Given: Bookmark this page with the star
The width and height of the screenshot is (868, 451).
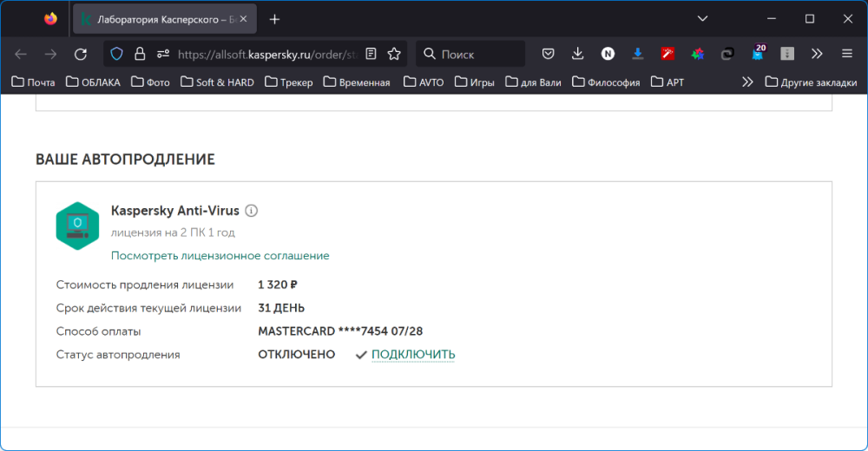Looking at the screenshot, I should pos(394,54).
